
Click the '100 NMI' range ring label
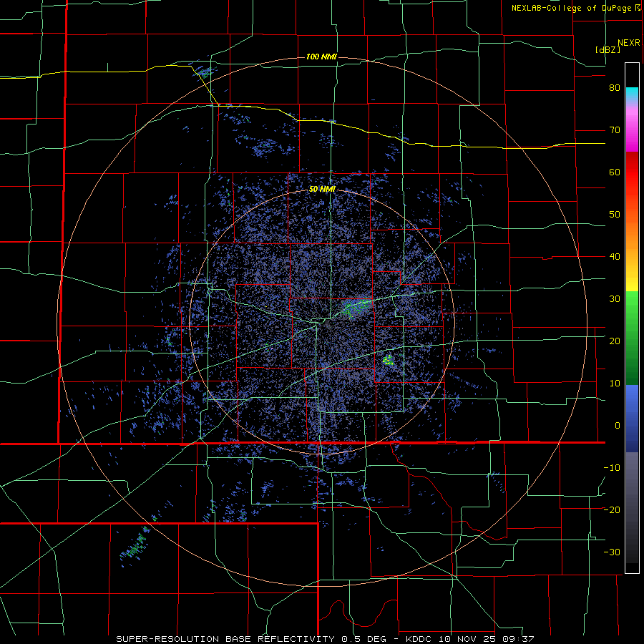(x=321, y=57)
